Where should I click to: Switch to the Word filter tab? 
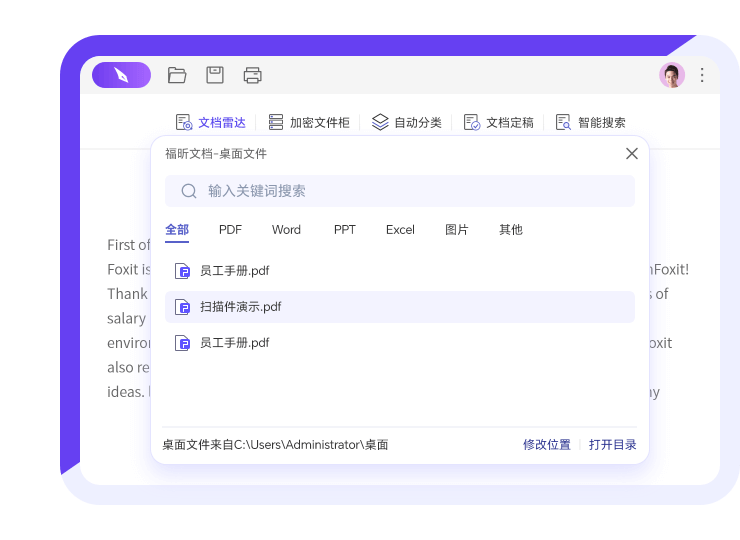286,230
